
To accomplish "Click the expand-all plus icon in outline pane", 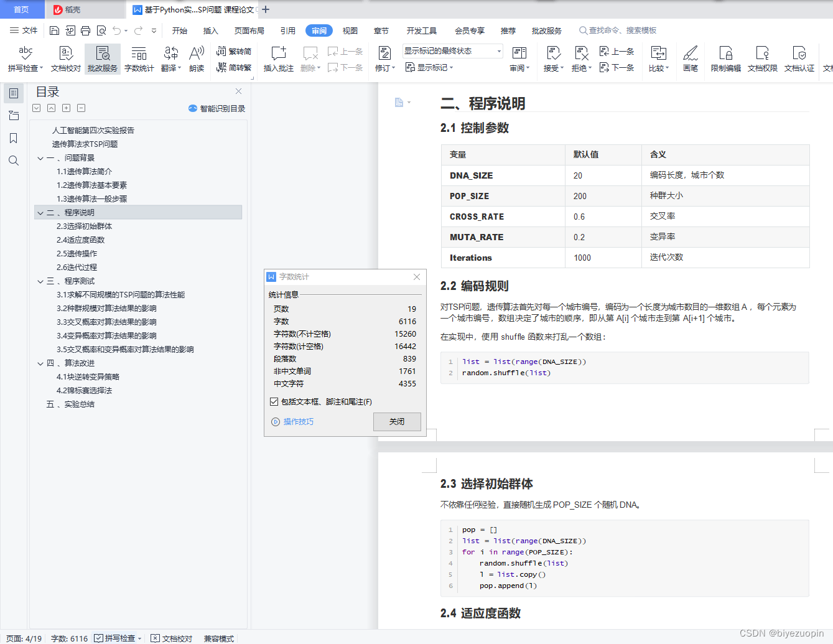I will pos(66,108).
